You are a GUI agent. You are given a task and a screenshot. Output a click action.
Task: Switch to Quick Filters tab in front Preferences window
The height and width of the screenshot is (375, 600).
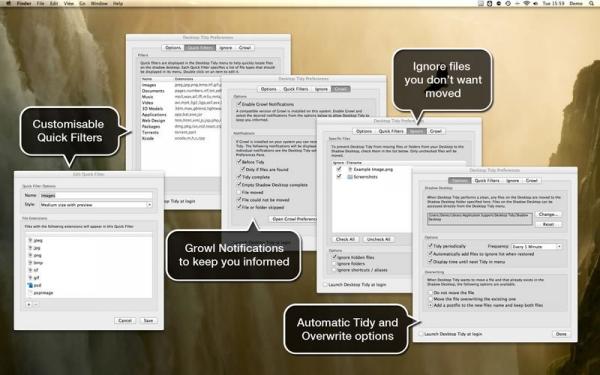(x=487, y=181)
